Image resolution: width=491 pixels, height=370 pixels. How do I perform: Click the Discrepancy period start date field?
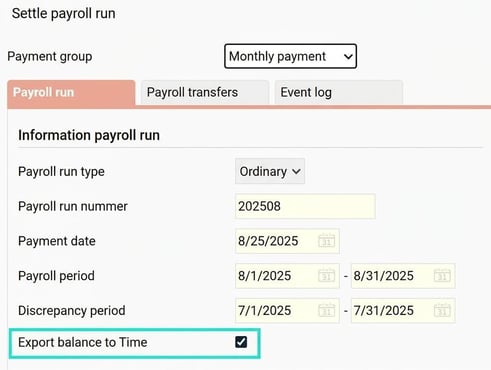[287, 311]
